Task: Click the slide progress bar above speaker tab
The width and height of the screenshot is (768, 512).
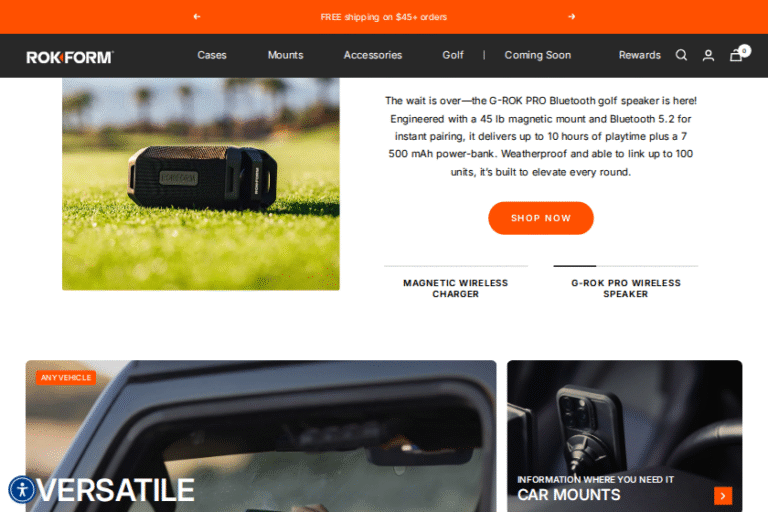Action: pos(625,266)
